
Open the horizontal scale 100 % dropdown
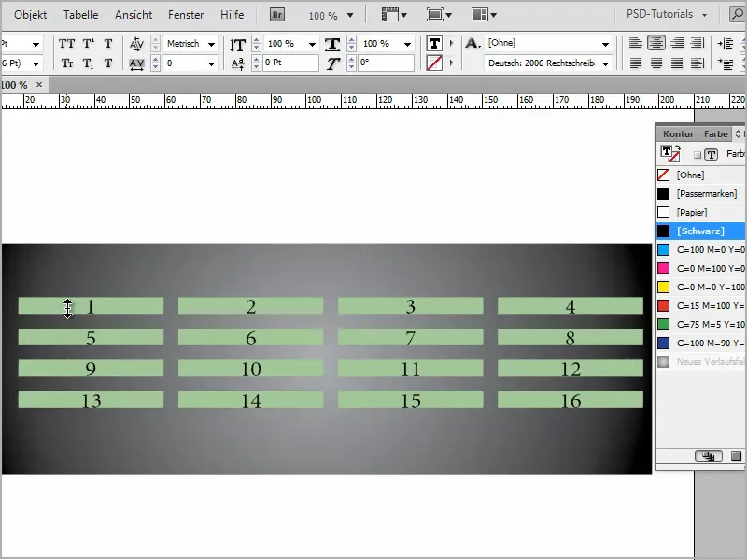point(407,44)
